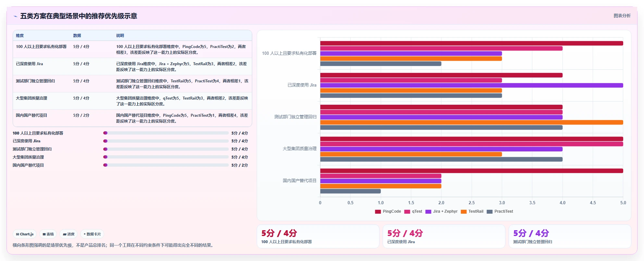644x261 pixels.
Task: Click the PingCode bar in the 国内国产替代项目 group
Action: point(472,171)
